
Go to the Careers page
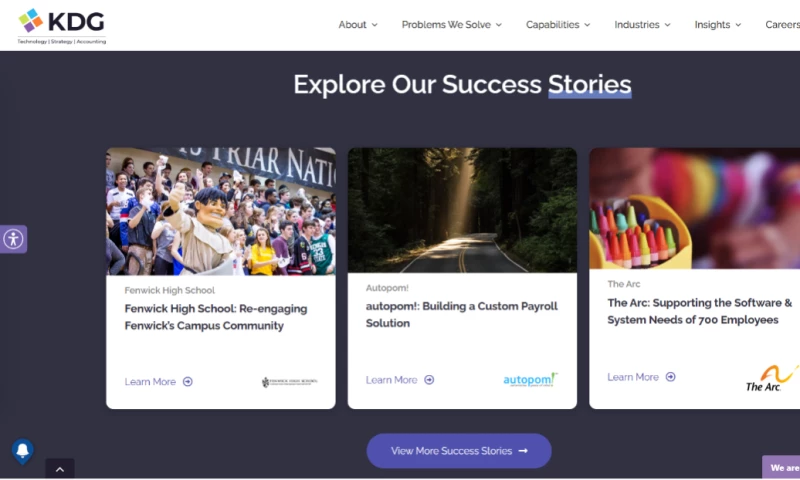click(x=782, y=25)
